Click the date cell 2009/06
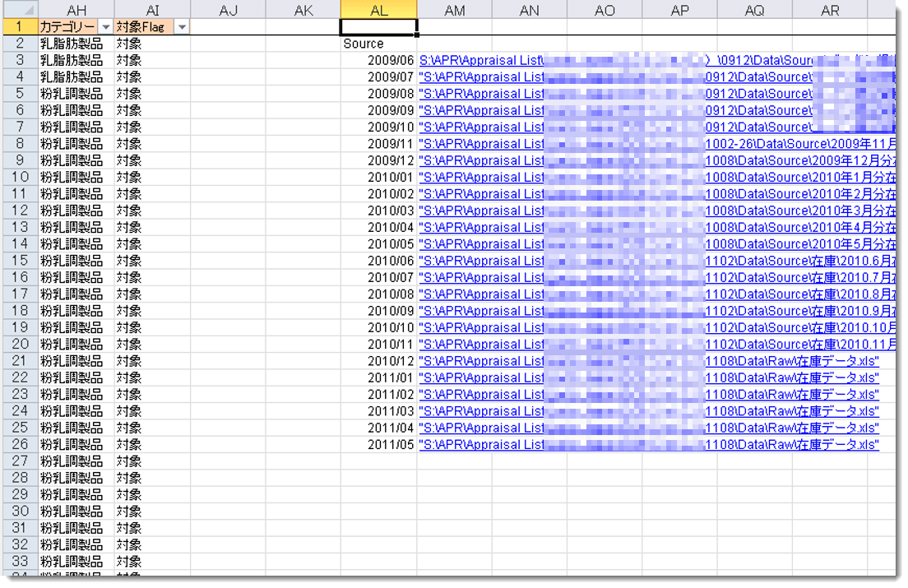 [378, 60]
